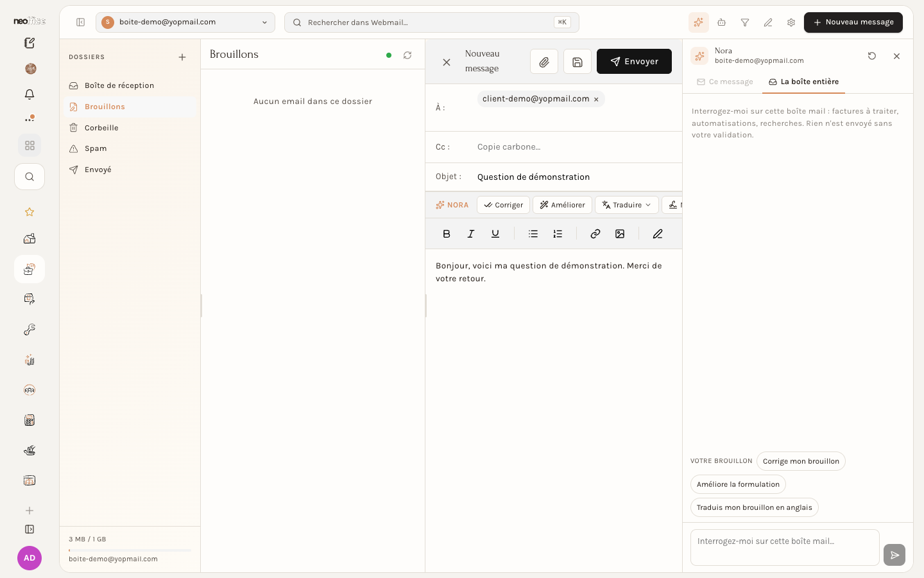Screen dimensions: 924x578
Task: Open the Nora AI assistant sparkle icon
Action: [x=699, y=22]
